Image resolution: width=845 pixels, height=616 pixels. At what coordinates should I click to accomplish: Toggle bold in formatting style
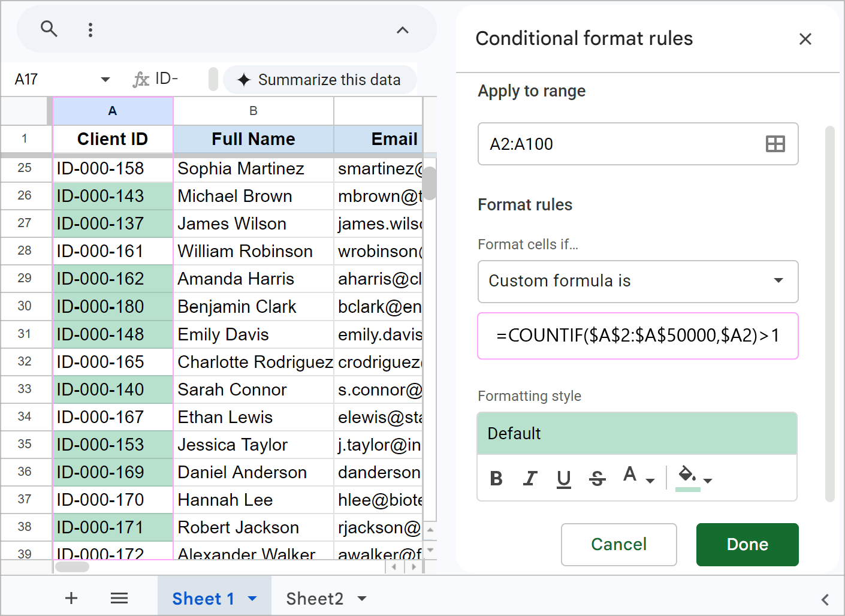click(x=496, y=478)
